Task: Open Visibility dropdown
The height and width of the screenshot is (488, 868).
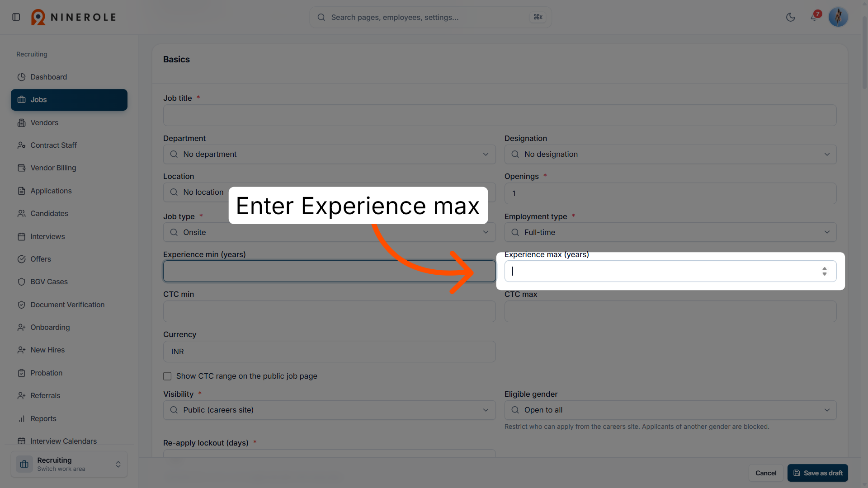Action: coord(329,410)
